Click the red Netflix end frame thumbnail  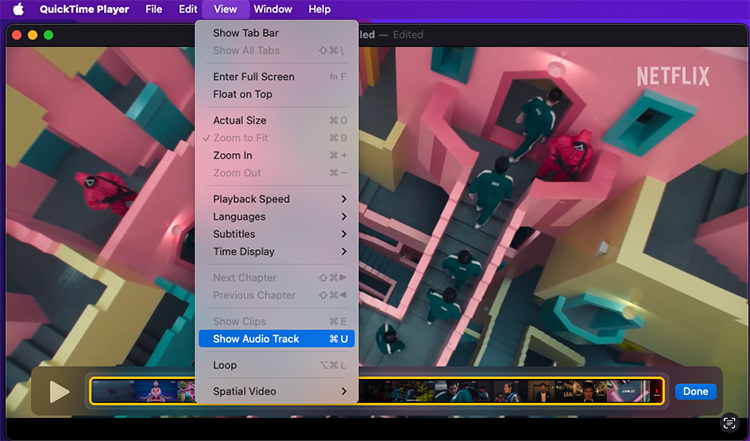(656, 391)
